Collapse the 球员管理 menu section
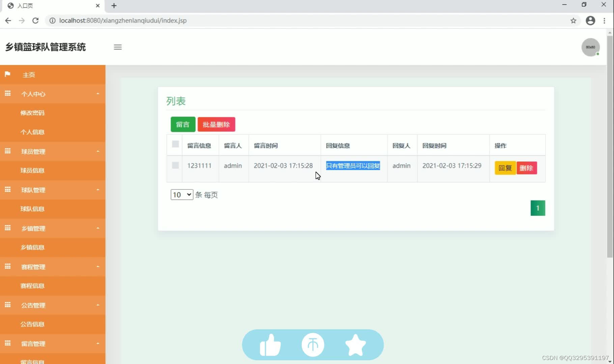The width and height of the screenshot is (614, 364). 98,151
